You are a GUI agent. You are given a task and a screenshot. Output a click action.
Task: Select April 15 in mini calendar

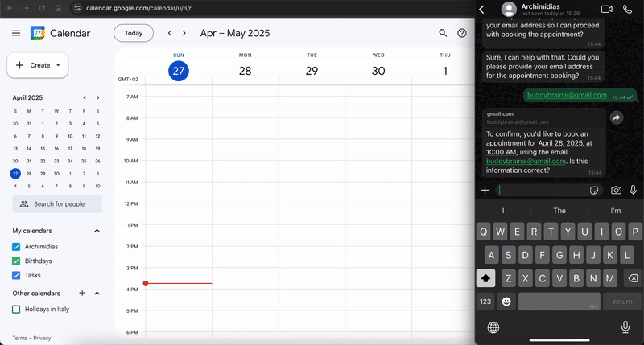(43, 149)
